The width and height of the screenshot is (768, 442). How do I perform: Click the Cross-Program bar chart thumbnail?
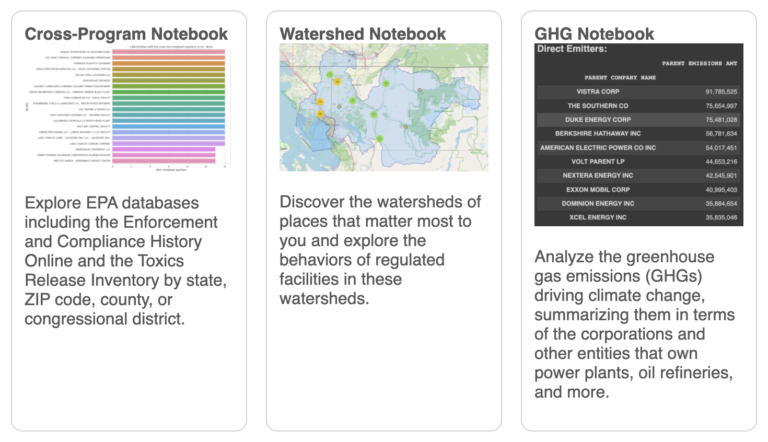[128, 108]
